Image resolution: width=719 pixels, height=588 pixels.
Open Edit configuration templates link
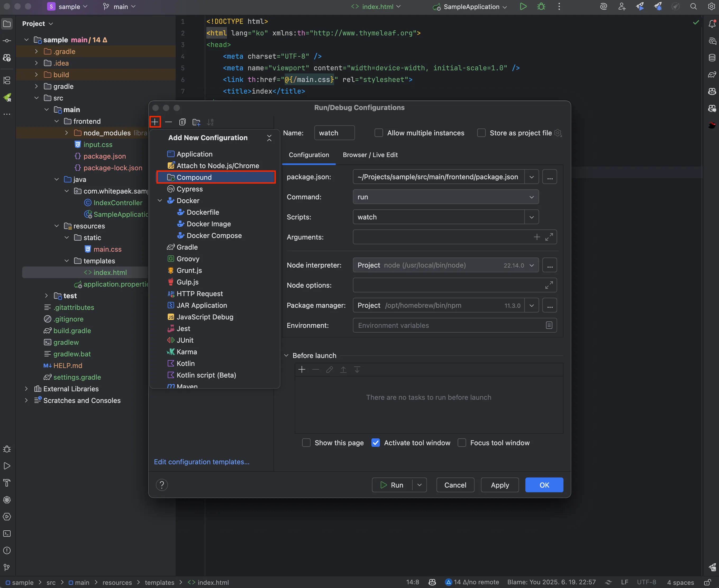point(202,462)
